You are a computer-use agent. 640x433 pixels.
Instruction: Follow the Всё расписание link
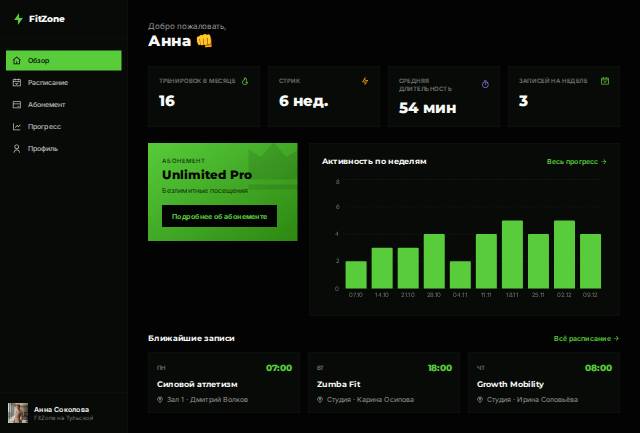(586, 338)
